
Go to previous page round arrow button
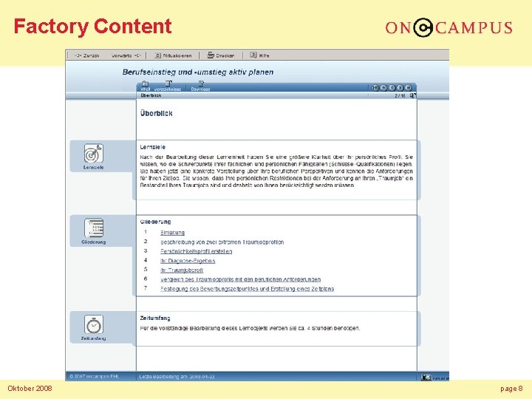[392, 87]
